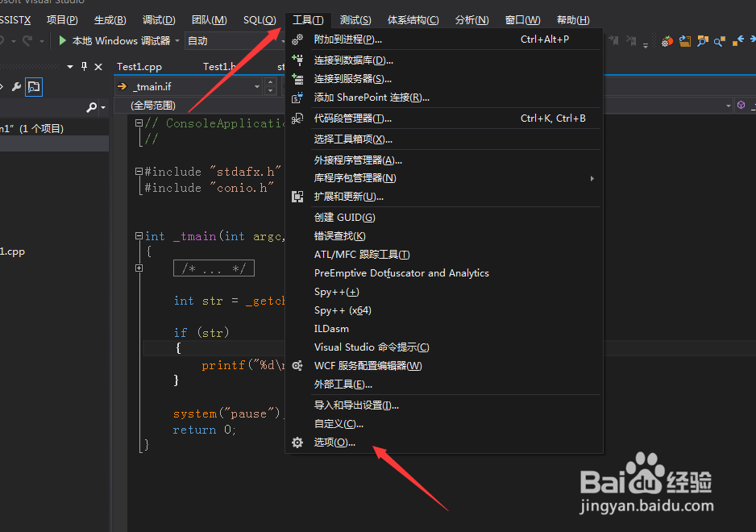This screenshot has height=532, width=756.
Task: Click the connect-to-server icon
Action: (297, 79)
